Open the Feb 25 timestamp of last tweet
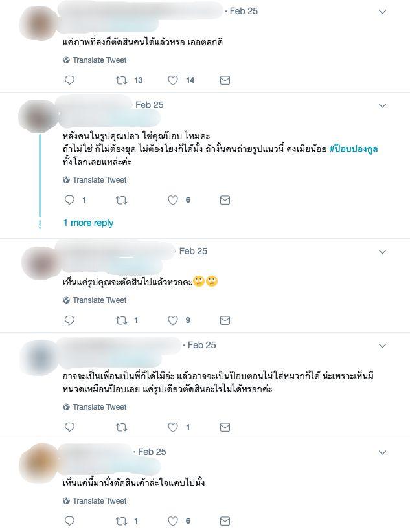 [x=152, y=452]
